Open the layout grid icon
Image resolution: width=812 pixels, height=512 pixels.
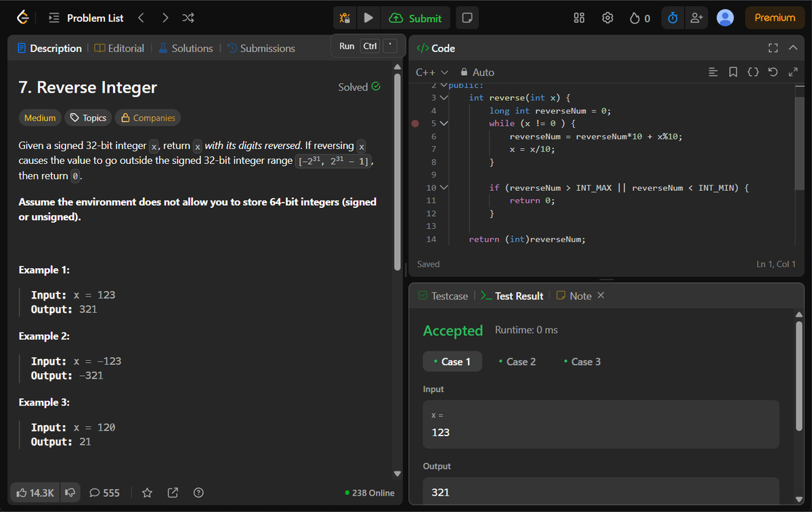[579, 18]
